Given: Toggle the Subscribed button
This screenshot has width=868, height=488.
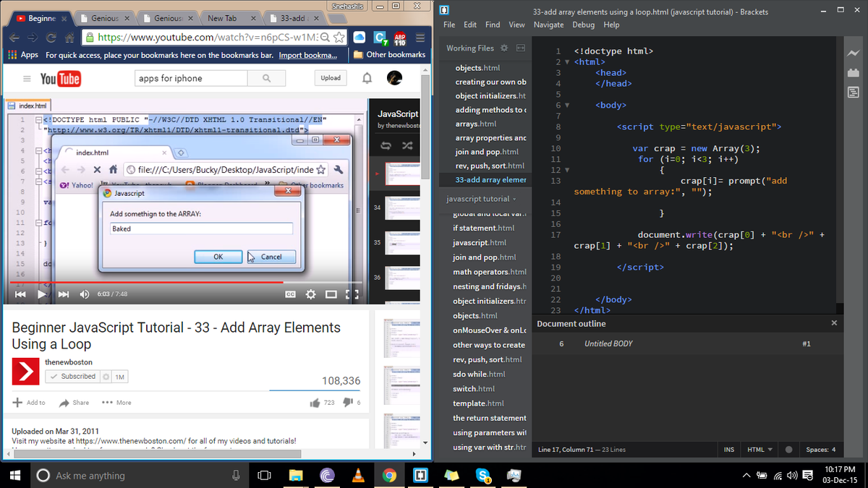Looking at the screenshot, I should click(x=72, y=377).
